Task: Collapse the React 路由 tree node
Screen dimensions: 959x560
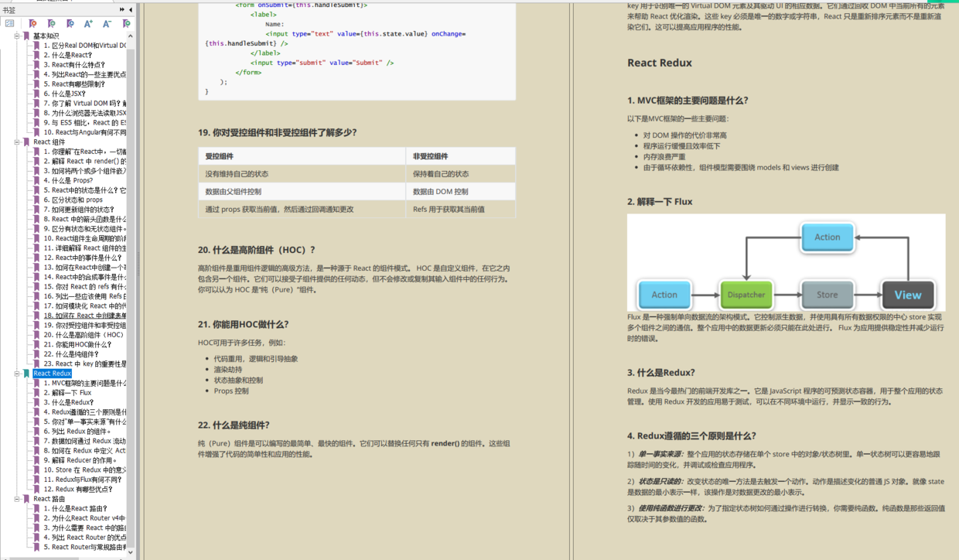Action: [x=17, y=499]
